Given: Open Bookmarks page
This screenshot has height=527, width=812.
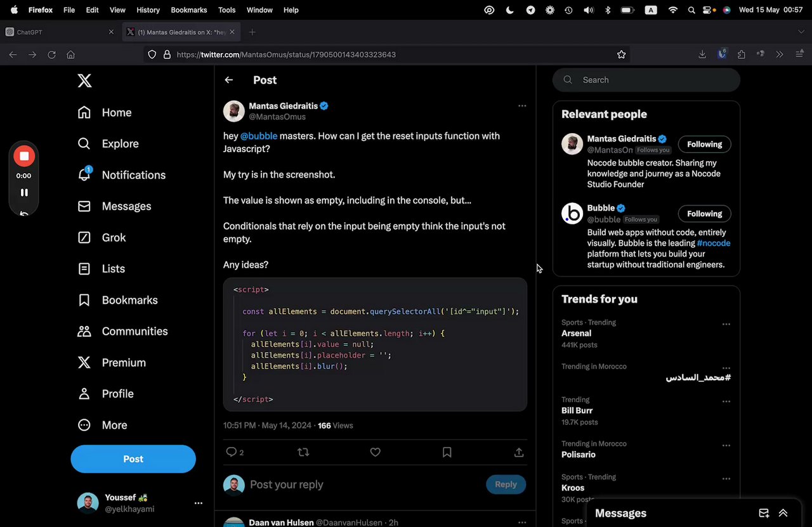Looking at the screenshot, I should pos(117,300).
